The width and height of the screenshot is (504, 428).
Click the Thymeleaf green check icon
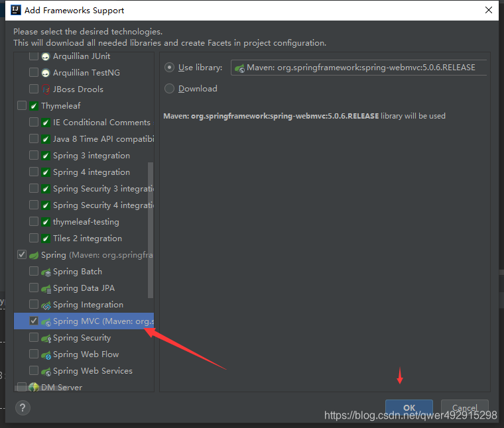[34, 105]
